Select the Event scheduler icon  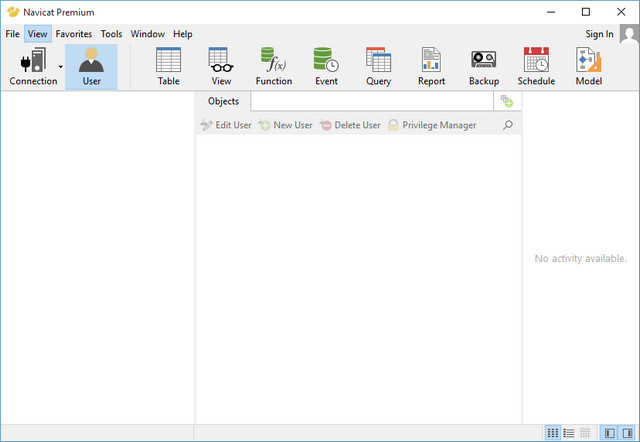click(x=326, y=66)
